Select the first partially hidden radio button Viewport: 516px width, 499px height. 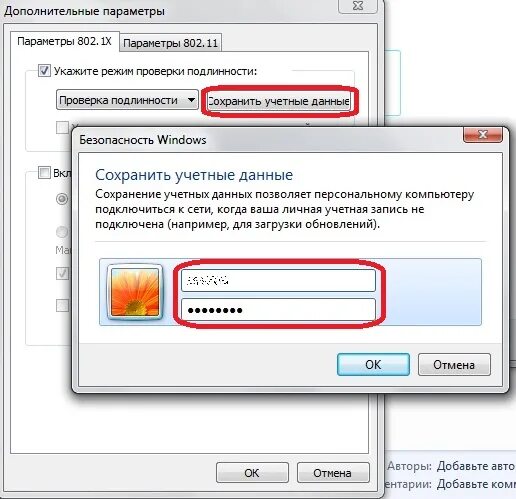tap(62, 199)
